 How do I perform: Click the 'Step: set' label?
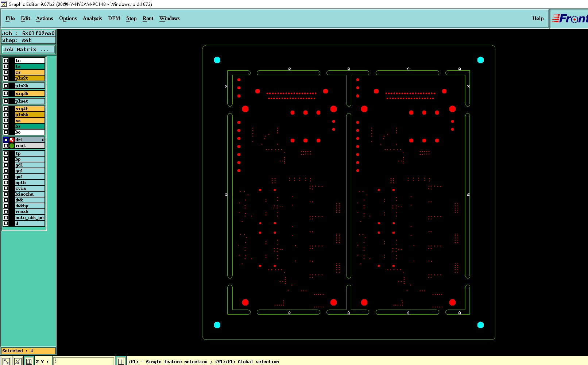click(28, 41)
